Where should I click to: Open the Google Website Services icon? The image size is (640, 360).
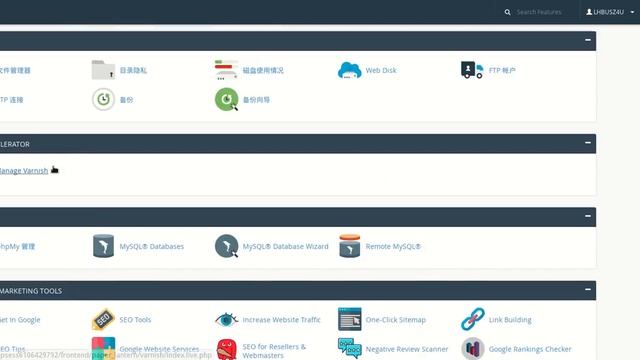(x=103, y=348)
